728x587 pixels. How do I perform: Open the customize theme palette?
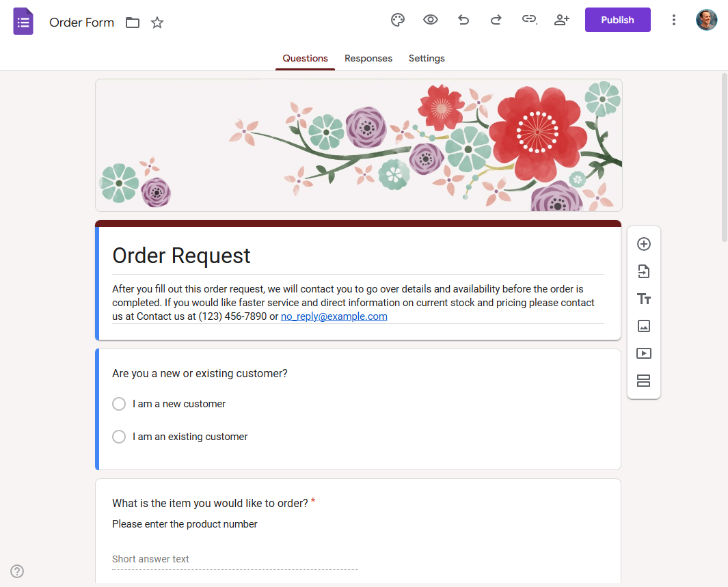(x=397, y=20)
